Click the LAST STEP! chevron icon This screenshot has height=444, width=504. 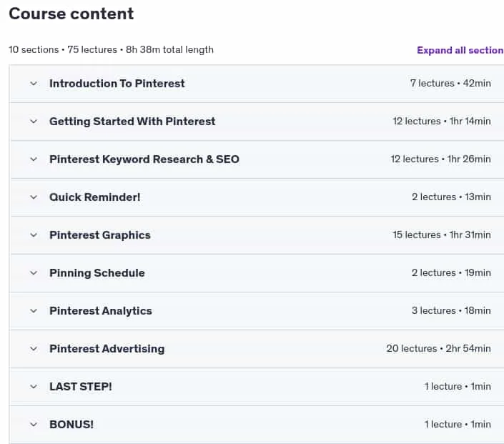(x=34, y=387)
